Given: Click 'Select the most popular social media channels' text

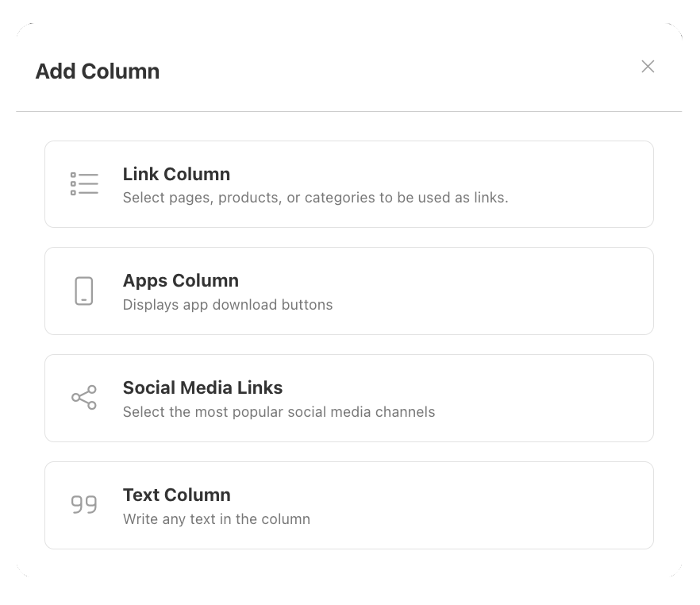Looking at the screenshot, I should click(279, 411).
